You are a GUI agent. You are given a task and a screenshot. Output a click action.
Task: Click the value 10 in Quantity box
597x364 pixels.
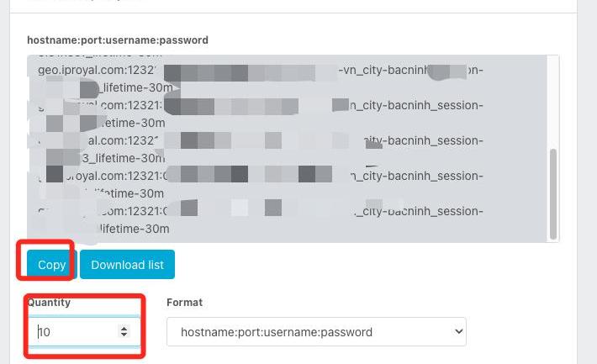(45, 331)
